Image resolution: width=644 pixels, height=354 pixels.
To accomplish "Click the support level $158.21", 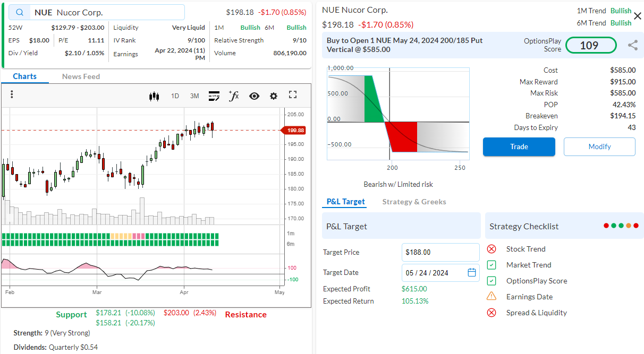I will point(108,323).
